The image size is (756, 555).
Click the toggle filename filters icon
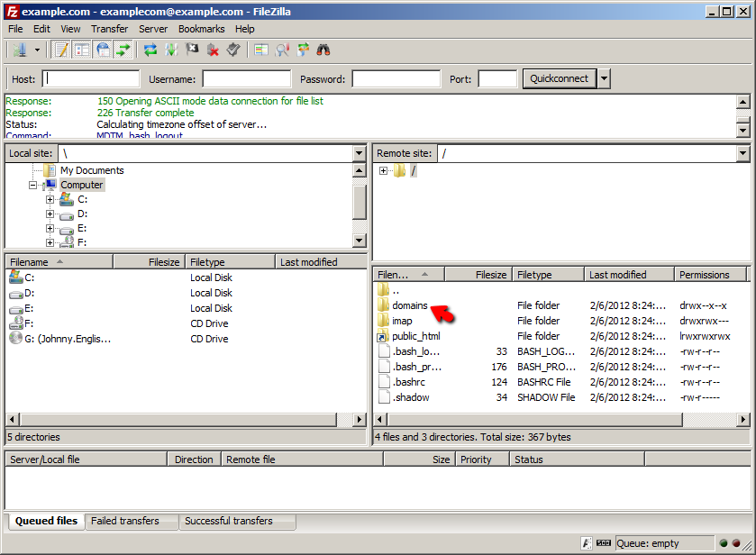click(282, 50)
